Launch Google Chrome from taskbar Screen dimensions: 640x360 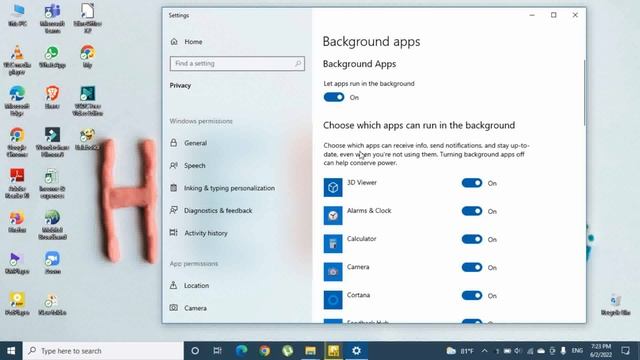point(264,351)
